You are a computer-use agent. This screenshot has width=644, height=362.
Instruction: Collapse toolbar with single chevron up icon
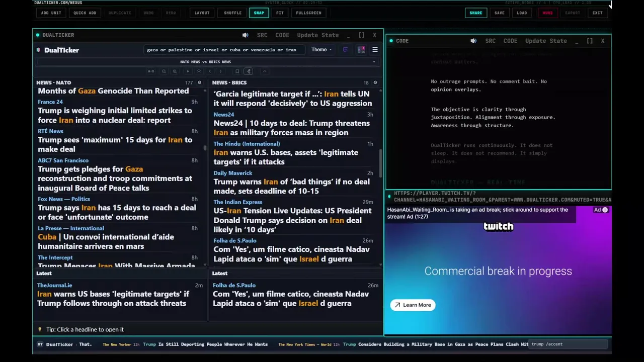[x=265, y=71]
